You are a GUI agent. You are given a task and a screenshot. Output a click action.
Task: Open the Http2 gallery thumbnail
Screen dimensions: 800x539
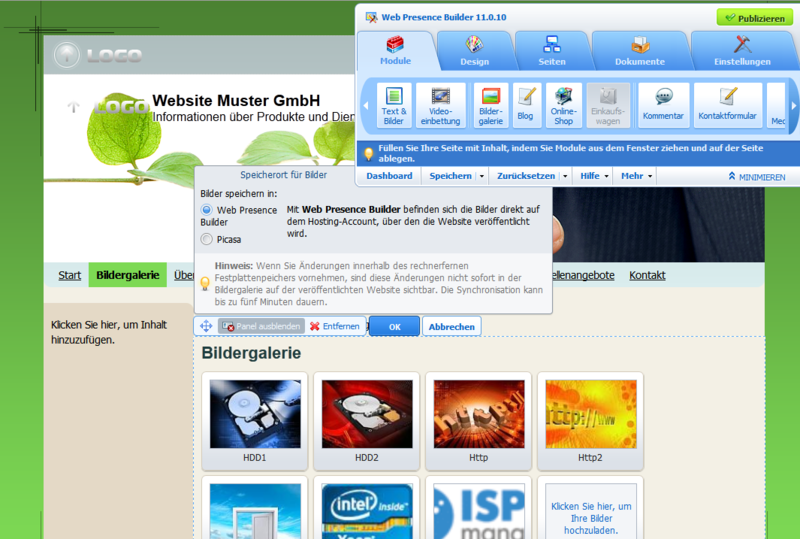pyautogui.click(x=591, y=414)
